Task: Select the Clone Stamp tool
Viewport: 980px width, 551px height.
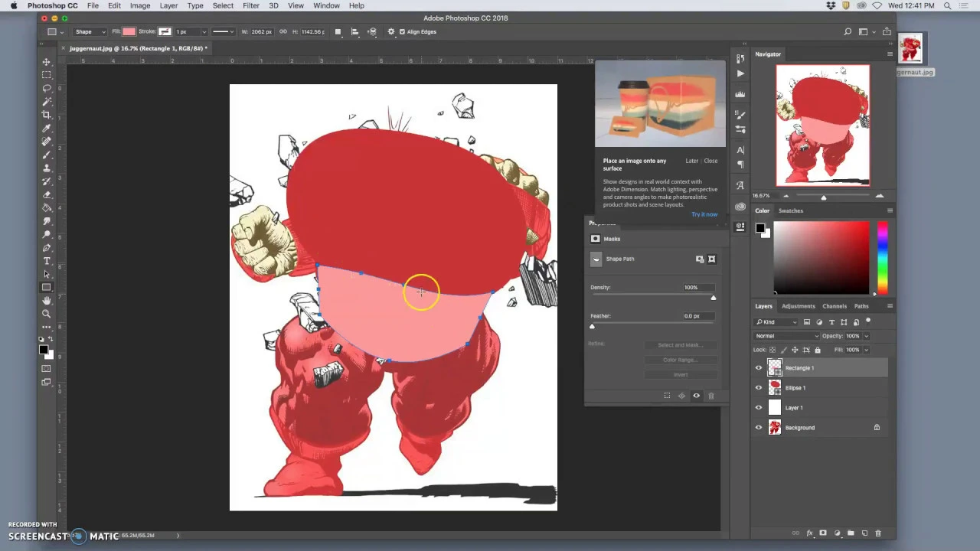Action: click(x=47, y=168)
